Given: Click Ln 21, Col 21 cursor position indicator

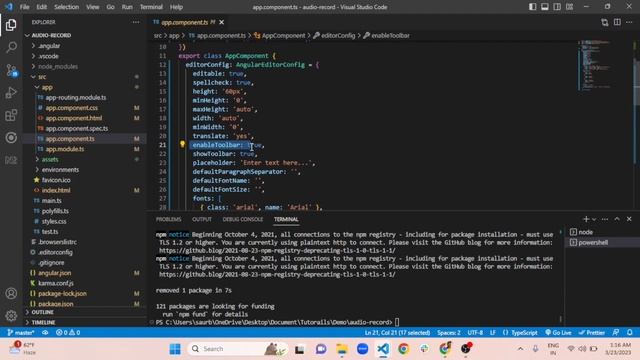Looking at the screenshot, I should click(x=397, y=332).
